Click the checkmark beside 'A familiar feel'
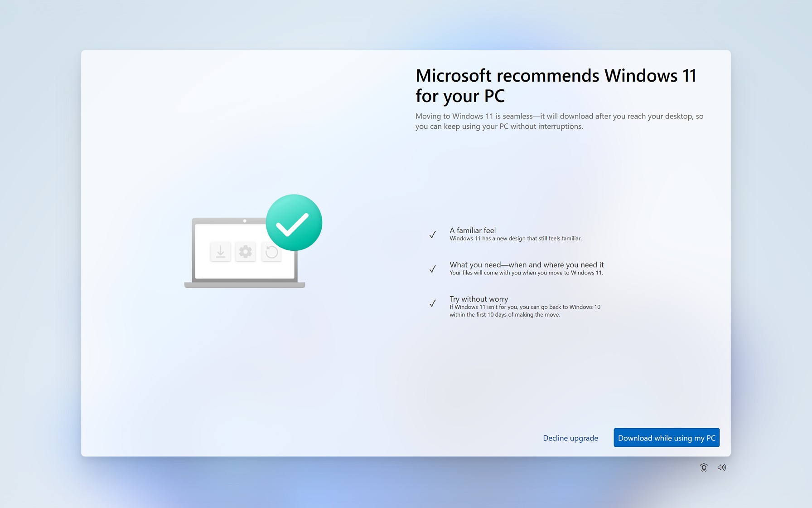Screen dimensions: 812x508 click(x=432, y=235)
